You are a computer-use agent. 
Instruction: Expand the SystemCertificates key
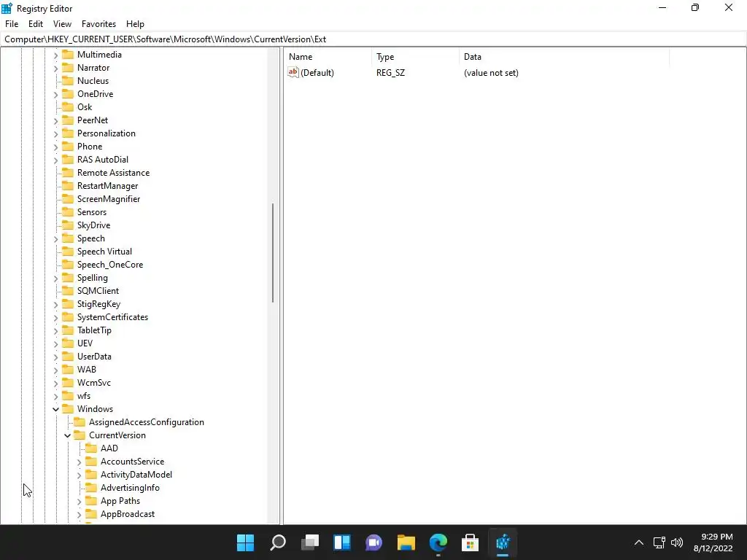tap(55, 318)
